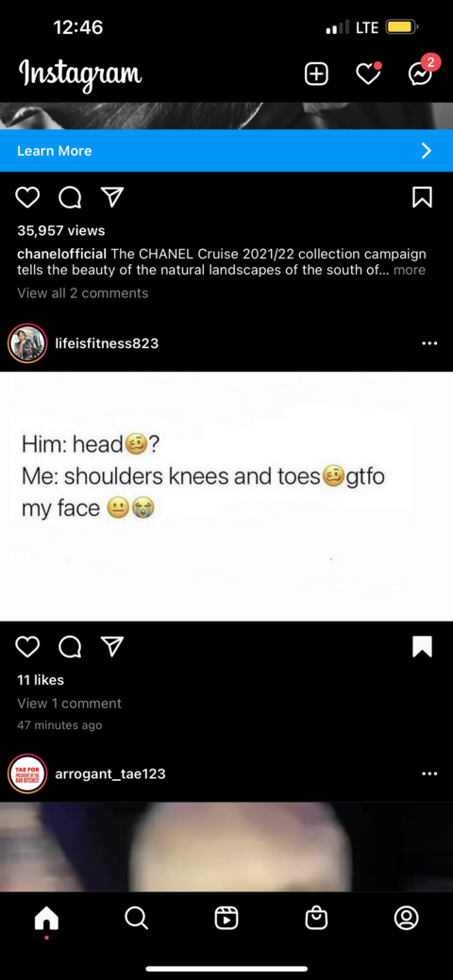The width and height of the screenshot is (453, 980).
Task: Unsave the bookmarked lifeisfitness823 post
Action: pyautogui.click(x=423, y=647)
